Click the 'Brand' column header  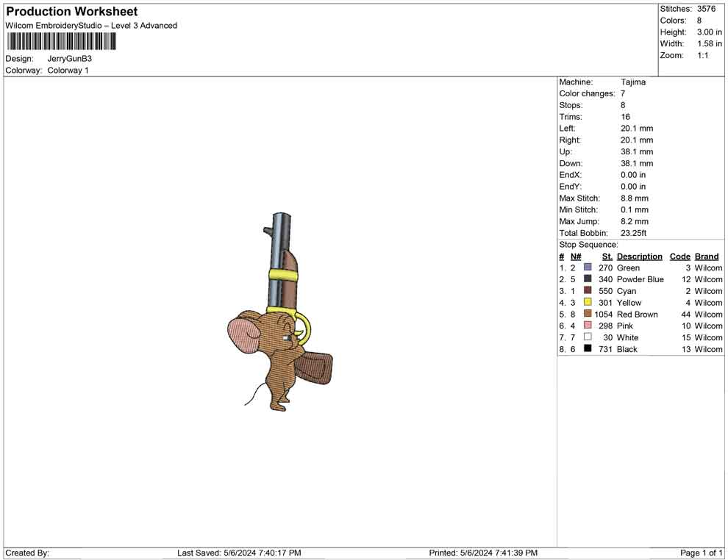point(707,256)
